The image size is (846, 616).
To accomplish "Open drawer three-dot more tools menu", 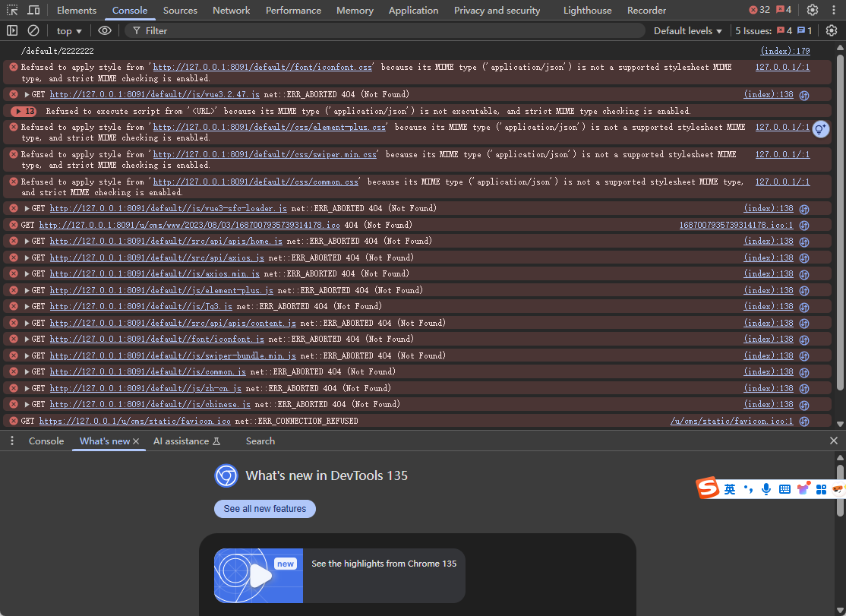I will (12, 441).
